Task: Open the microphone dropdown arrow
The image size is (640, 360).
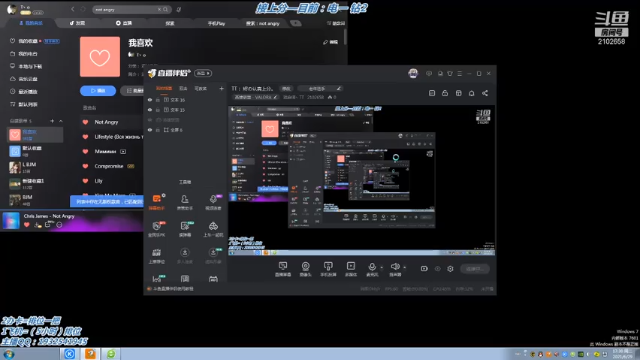Action: 382,268
